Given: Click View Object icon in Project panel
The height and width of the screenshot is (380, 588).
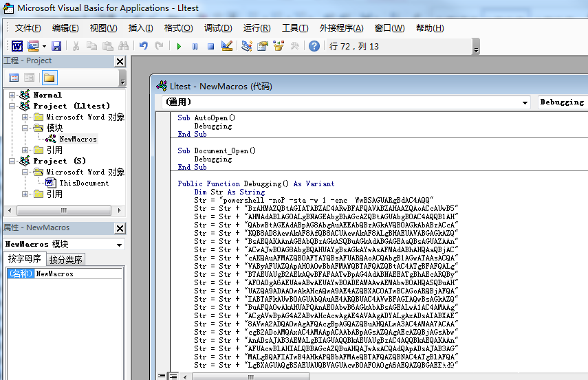Looking at the screenshot, I should coord(30,78).
